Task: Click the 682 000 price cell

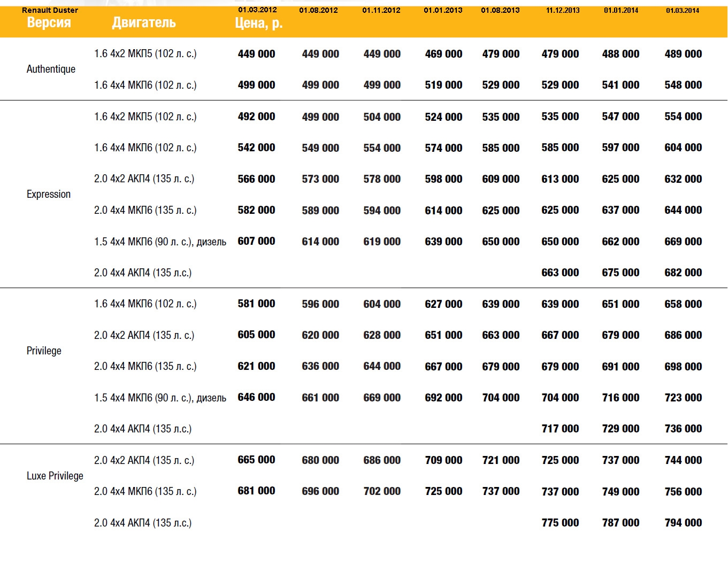Action: [683, 273]
